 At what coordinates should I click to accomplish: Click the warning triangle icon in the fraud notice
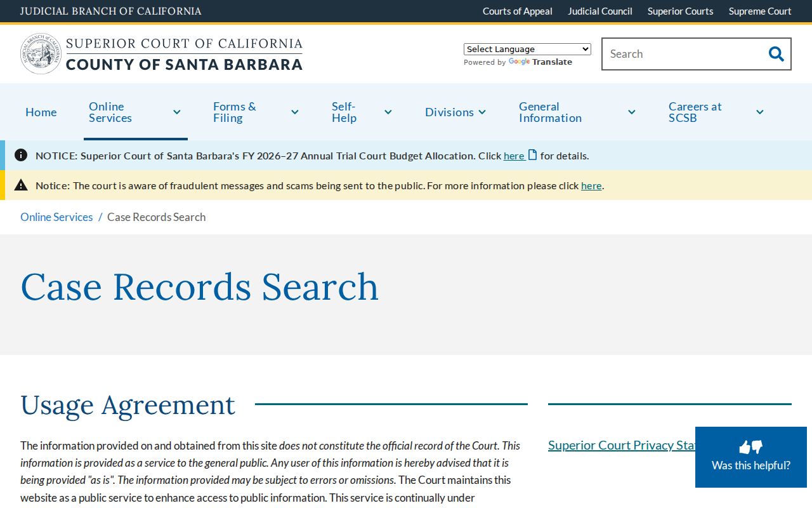(21, 185)
